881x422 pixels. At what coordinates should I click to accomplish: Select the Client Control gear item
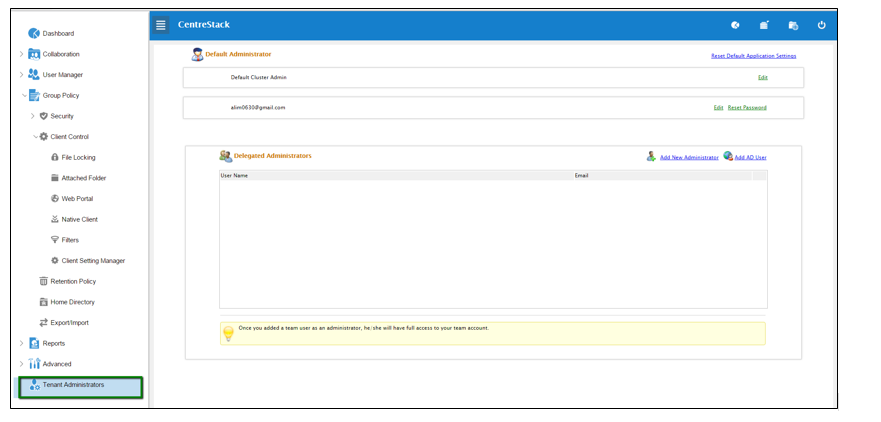[64, 137]
